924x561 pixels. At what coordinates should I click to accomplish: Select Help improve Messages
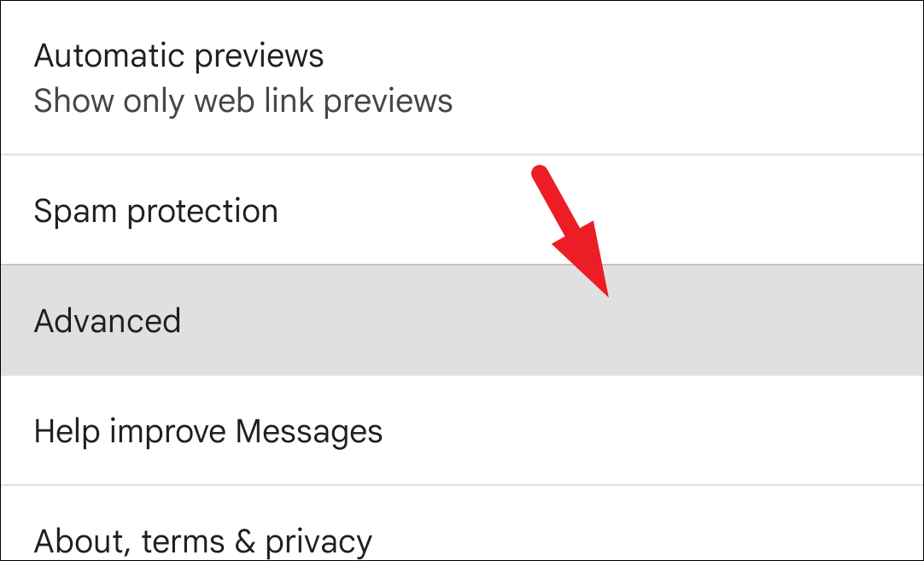[x=462, y=430]
